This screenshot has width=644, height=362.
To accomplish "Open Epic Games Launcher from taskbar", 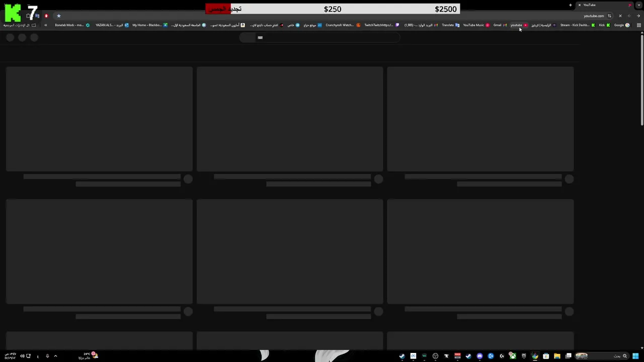I will [x=524, y=356].
